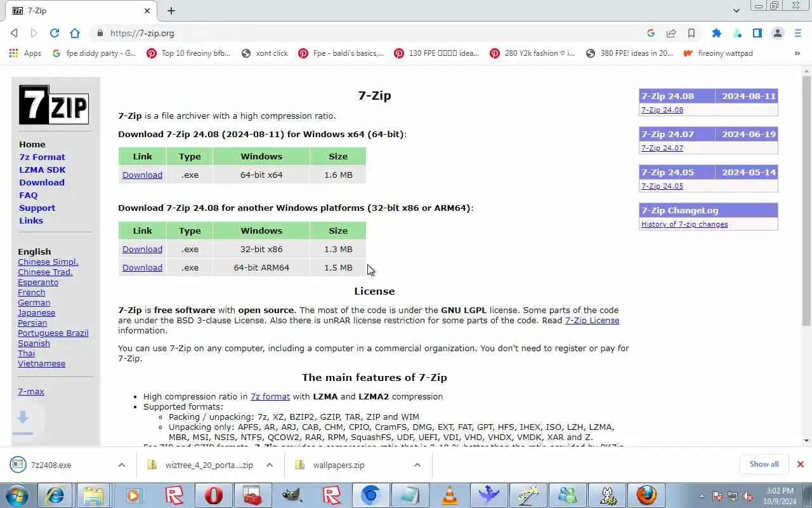Image resolution: width=812 pixels, height=508 pixels.
Task: Open 'Fpe - baldi's basics' bookmark
Action: [x=341, y=53]
